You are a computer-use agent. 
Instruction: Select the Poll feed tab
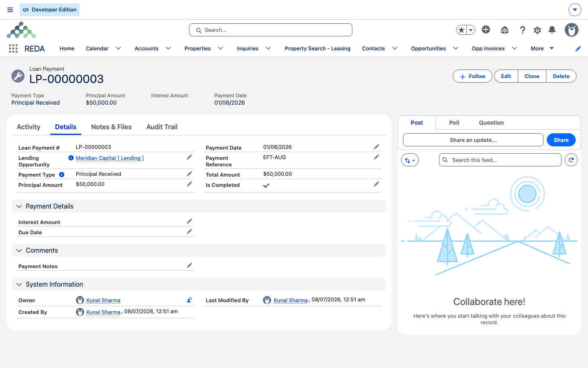[454, 123]
